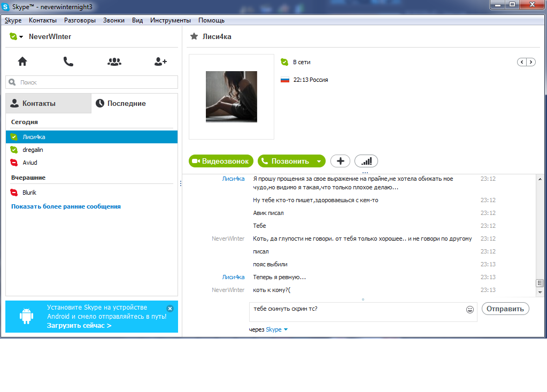Image resolution: width=547 pixels, height=392 pixels.
Task: Select contact Aviud in list
Action: click(x=92, y=163)
